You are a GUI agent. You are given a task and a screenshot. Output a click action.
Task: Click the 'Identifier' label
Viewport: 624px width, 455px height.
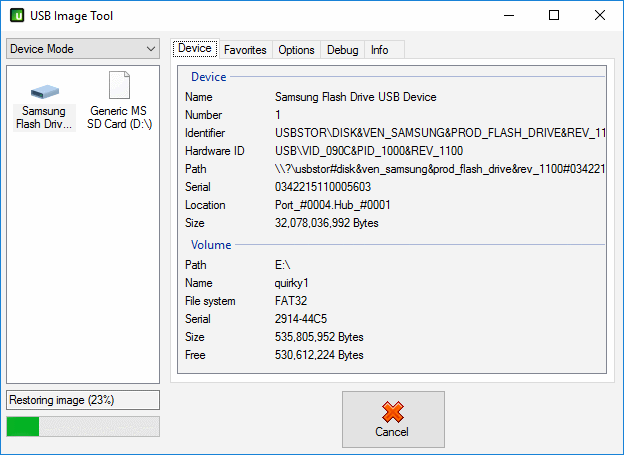pyautogui.click(x=205, y=133)
